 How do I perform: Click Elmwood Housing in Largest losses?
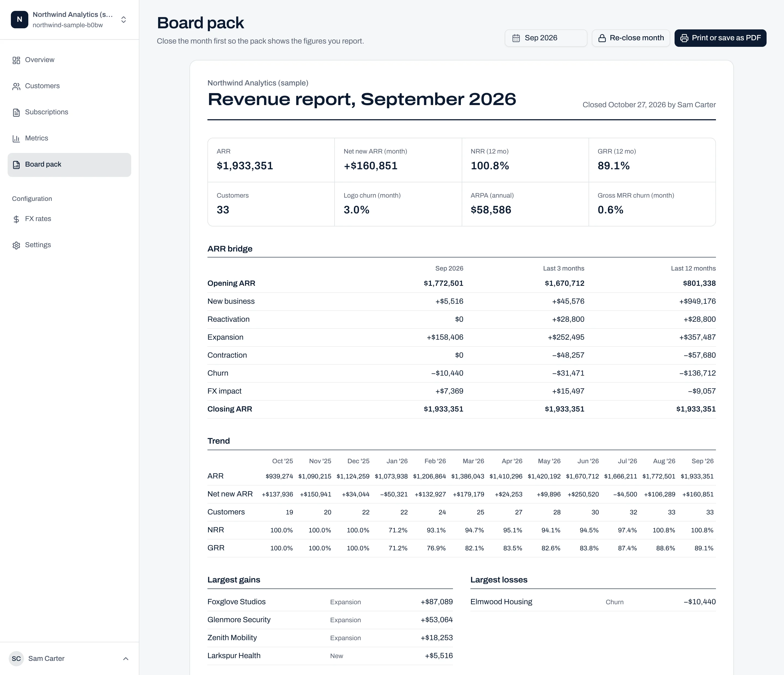pos(501,602)
